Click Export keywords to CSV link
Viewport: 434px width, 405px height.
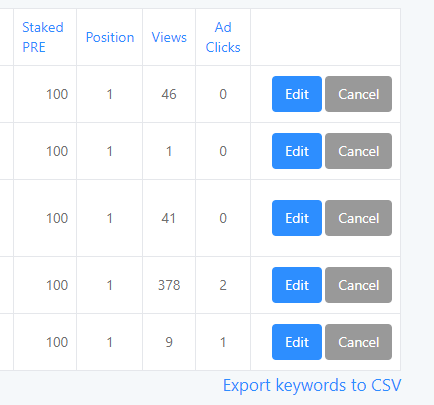[312, 386]
